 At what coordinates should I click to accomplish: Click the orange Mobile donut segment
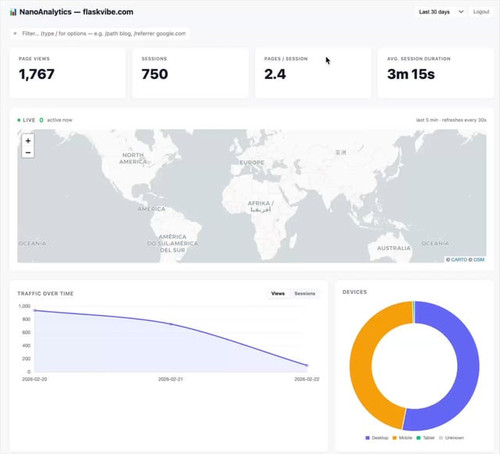pyautogui.click(x=362, y=363)
